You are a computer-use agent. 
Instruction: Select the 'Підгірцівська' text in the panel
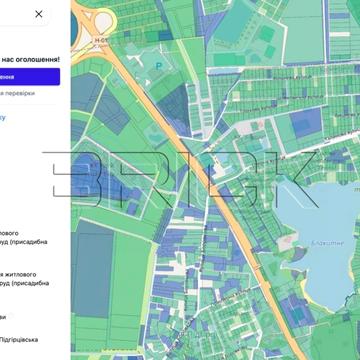19,340
